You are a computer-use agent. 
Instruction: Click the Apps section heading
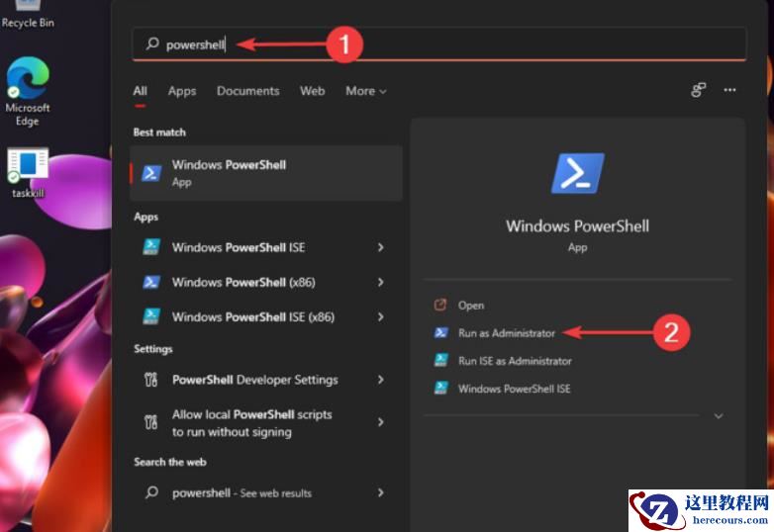click(x=146, y=217)
